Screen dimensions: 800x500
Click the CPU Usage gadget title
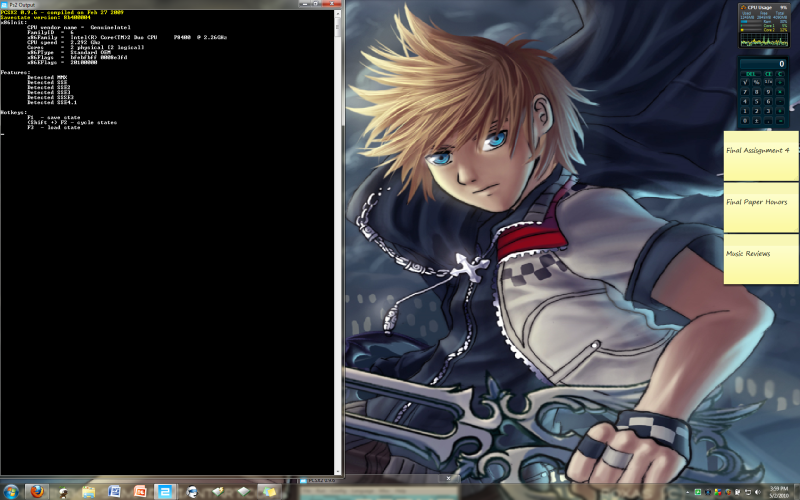[x=759, y=8]
